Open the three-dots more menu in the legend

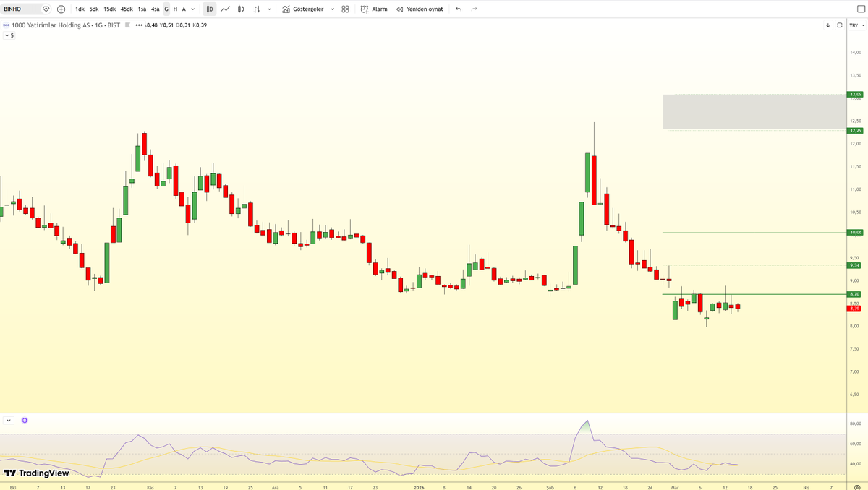tap(139, 25)
